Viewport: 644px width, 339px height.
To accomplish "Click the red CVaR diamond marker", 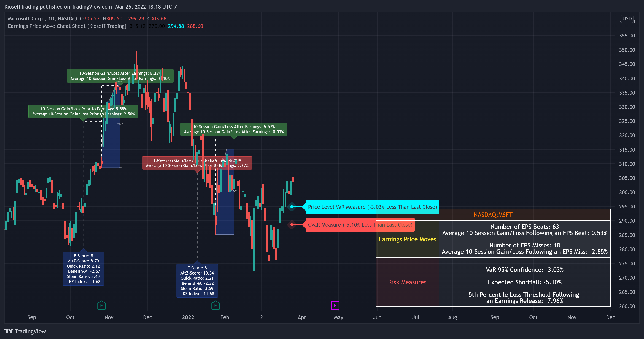I will 292,225.
